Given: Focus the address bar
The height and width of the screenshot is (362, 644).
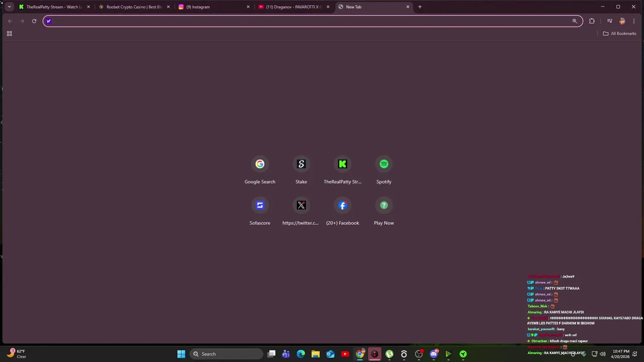Looking at the screenshot, I should 312,21.
